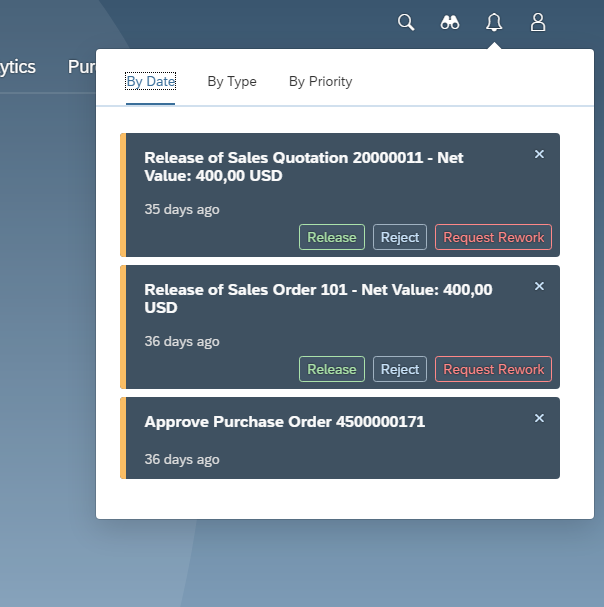Click the 36 days ago timestamp under Purchase Order
Screen dimensions: 604x607
pyautogui.click(x=182, y=460)
